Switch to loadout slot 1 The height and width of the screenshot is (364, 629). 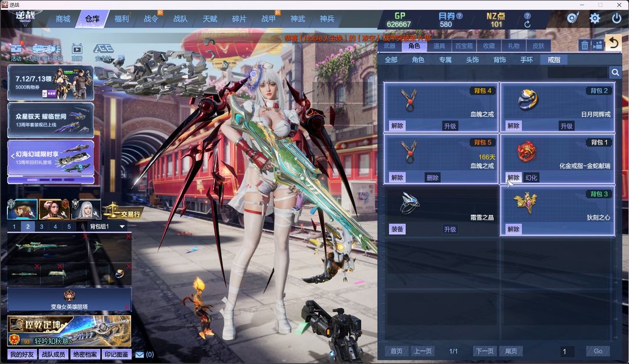[x=14, y=227]
